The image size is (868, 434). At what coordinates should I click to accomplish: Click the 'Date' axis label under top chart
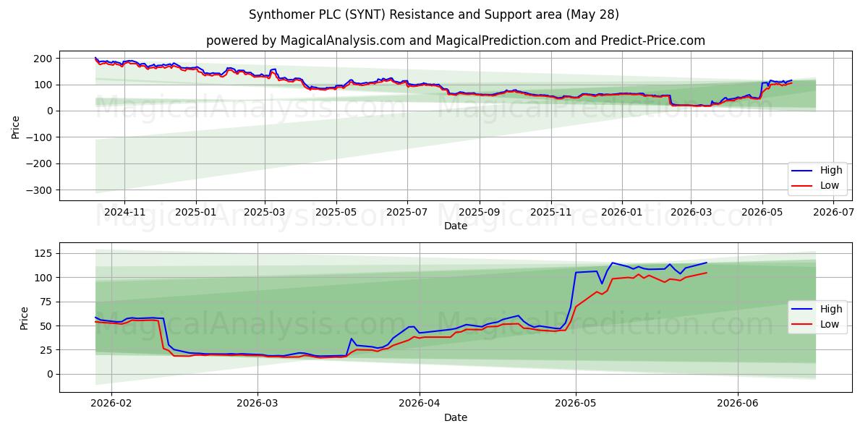(456, 226)
